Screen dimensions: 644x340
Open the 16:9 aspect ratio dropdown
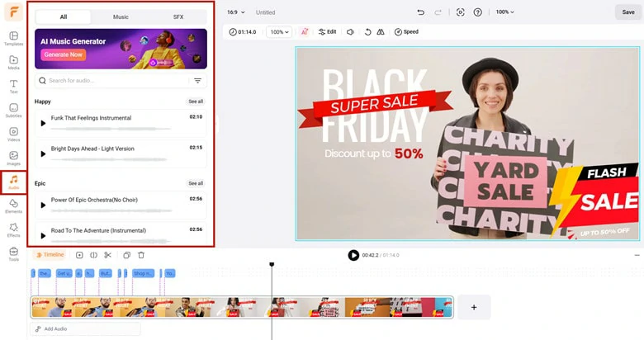click(236, 12)
